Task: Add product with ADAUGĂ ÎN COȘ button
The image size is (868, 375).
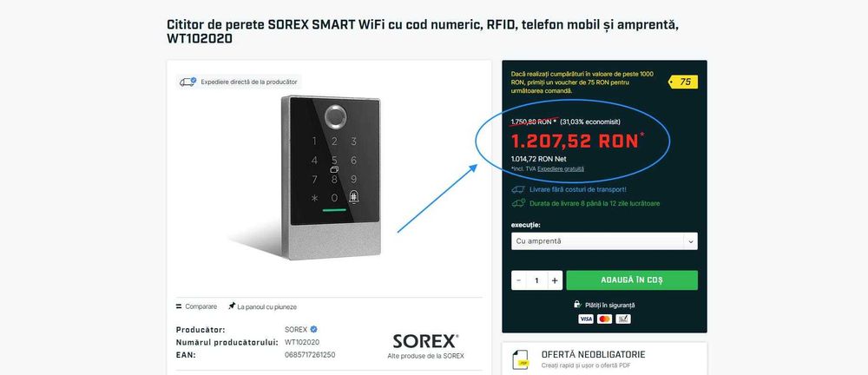Action: [x=632, y=280]
